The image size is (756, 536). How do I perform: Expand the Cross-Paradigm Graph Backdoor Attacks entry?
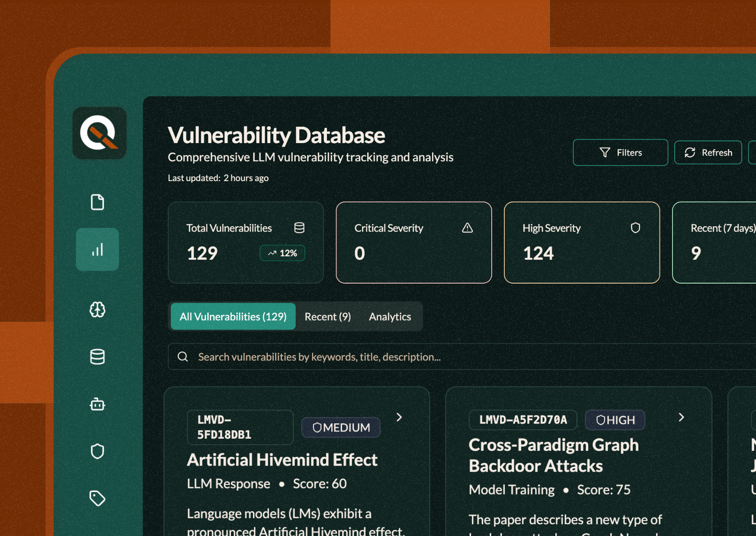coord(681,418)
